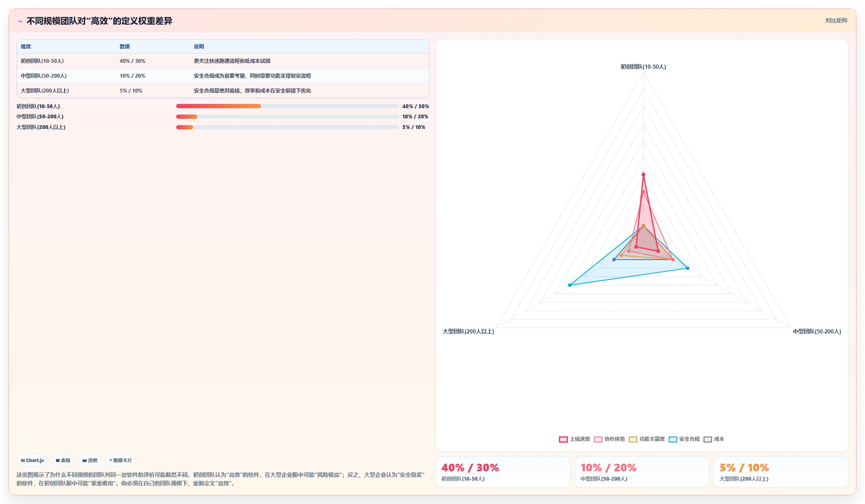The width and height of the screenshot is (865, 504).
Task: Click the 5% / 10% data card
Action: (x=781, y=472)
